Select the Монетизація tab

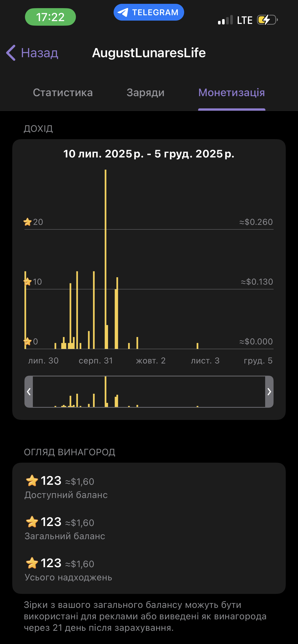pyautogui.click(x=232, y=93)
